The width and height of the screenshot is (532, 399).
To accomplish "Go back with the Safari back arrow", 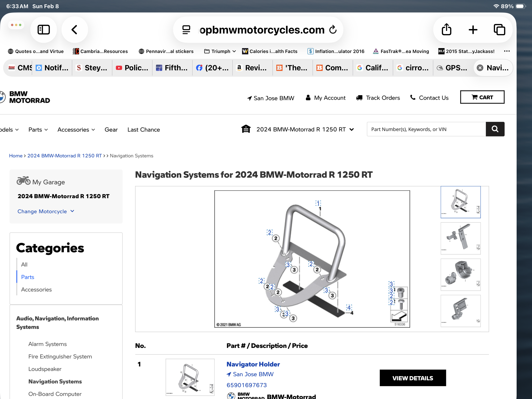I will pyautogui.click(x=75, y=30).
